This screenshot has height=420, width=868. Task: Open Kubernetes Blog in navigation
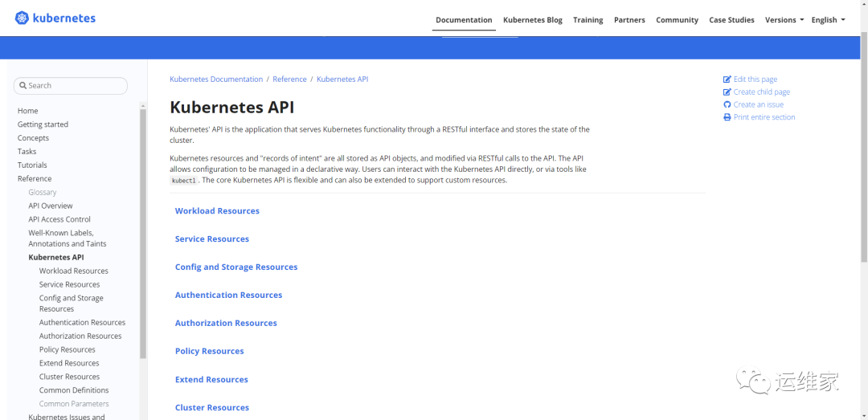[533, 20]
